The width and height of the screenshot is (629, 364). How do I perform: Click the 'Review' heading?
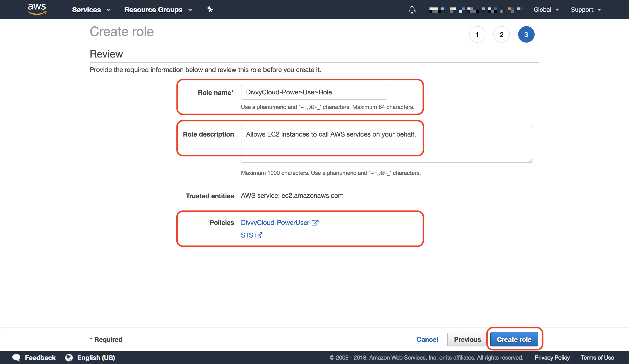106,54
